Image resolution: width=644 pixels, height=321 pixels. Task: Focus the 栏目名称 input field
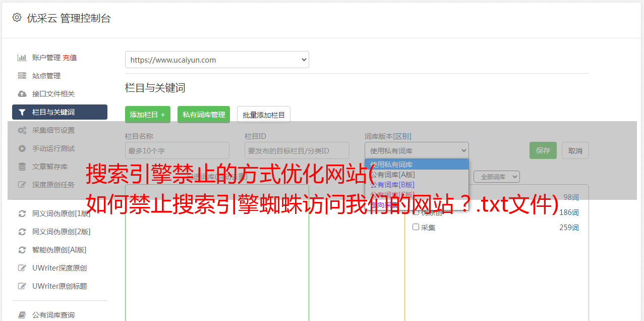tap(177, 150)
